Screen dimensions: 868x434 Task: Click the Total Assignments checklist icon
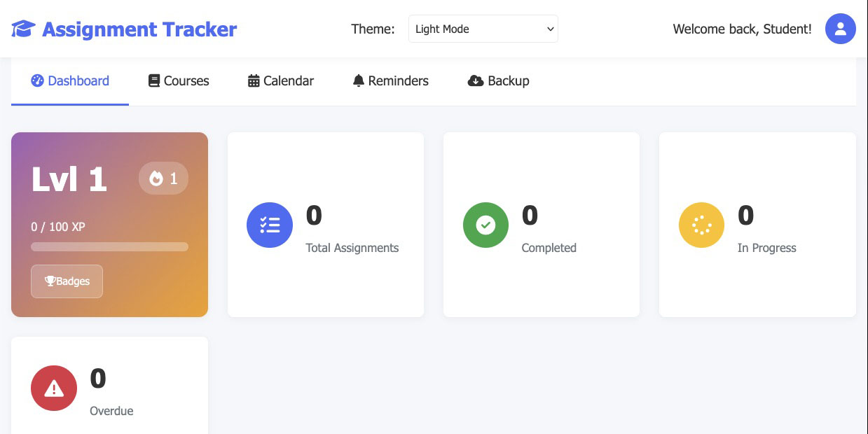(x=270, y=225)
